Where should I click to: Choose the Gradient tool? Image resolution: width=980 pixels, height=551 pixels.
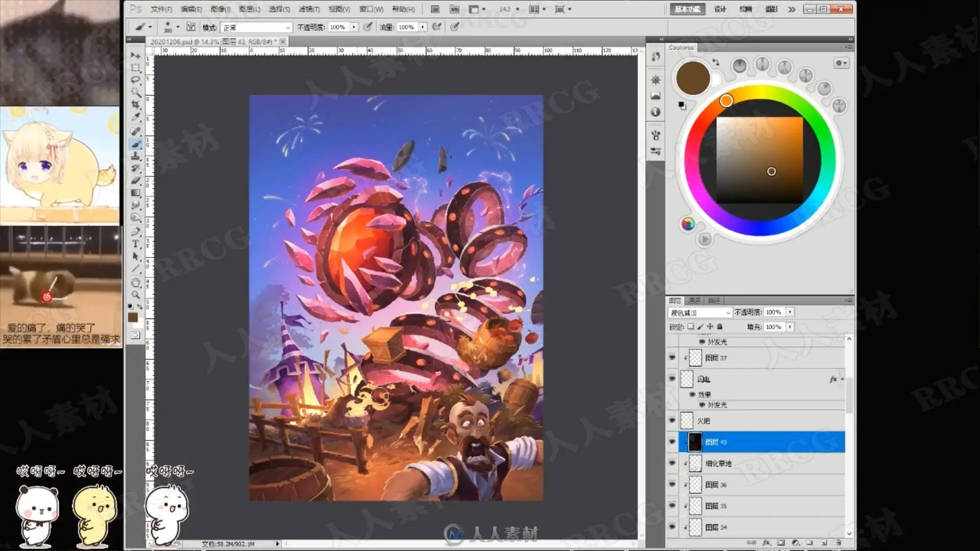pyautogui.click(x=135, y=193)
